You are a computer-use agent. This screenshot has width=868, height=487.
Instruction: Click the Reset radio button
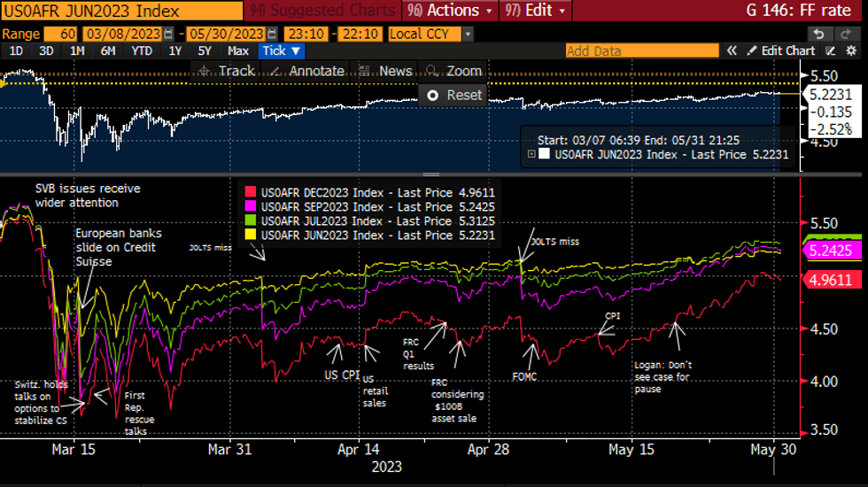pyautogui.click(x=433, y=95)
